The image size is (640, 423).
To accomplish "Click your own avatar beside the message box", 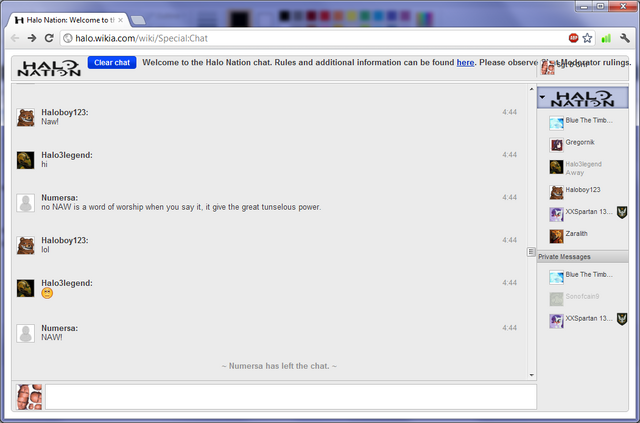I will coord(29,397).
